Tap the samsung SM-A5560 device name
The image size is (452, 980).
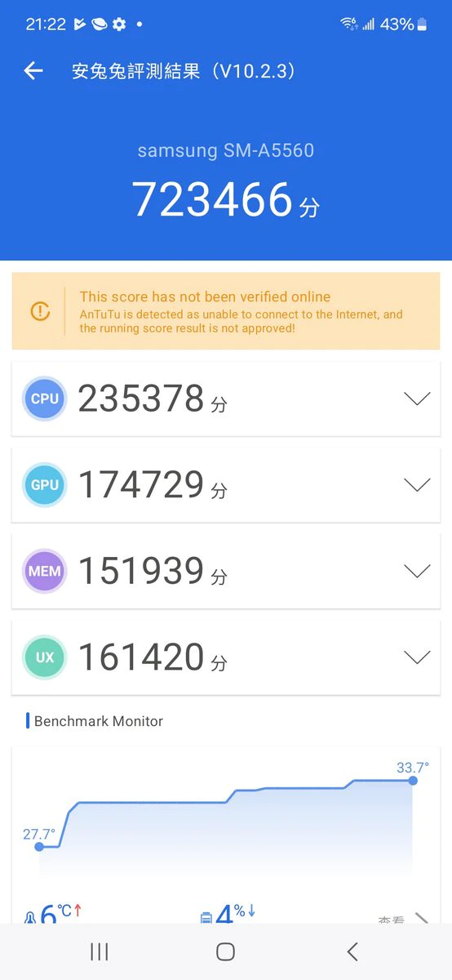226,150
